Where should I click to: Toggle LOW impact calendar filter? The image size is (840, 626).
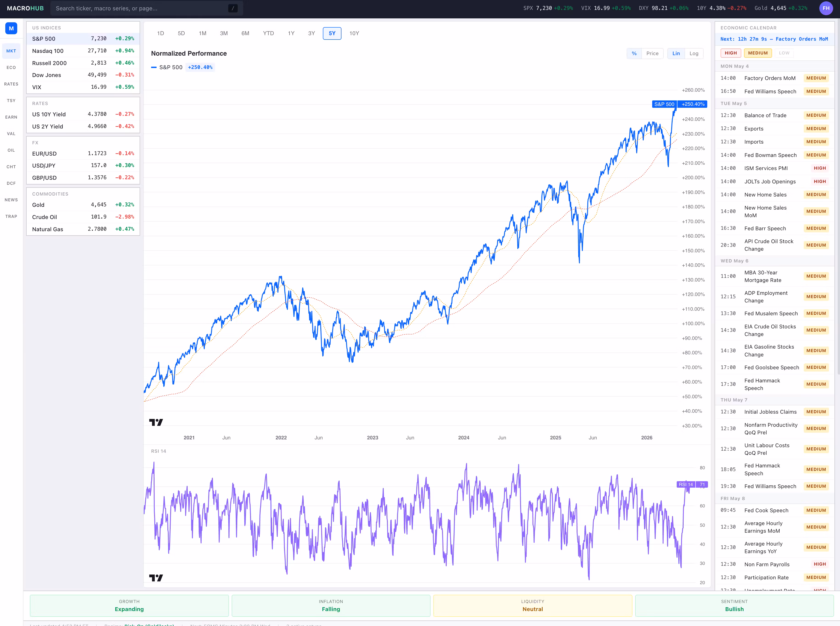point(784,53)
